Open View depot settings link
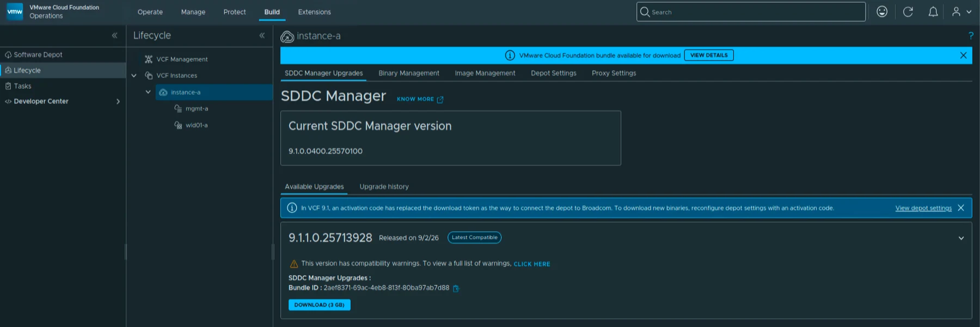 coord(923,208)
